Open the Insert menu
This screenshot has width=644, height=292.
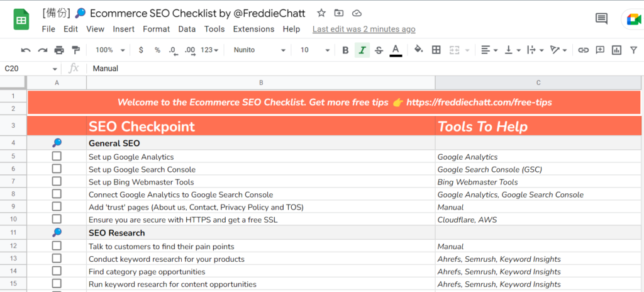[x=124, y=29]
